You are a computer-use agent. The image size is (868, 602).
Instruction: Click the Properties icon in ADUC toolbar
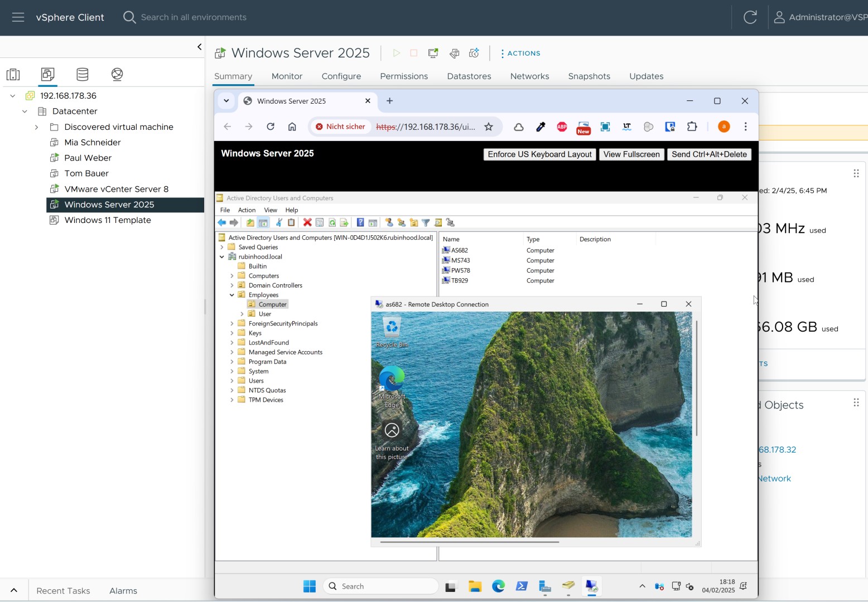pos(320,222)
